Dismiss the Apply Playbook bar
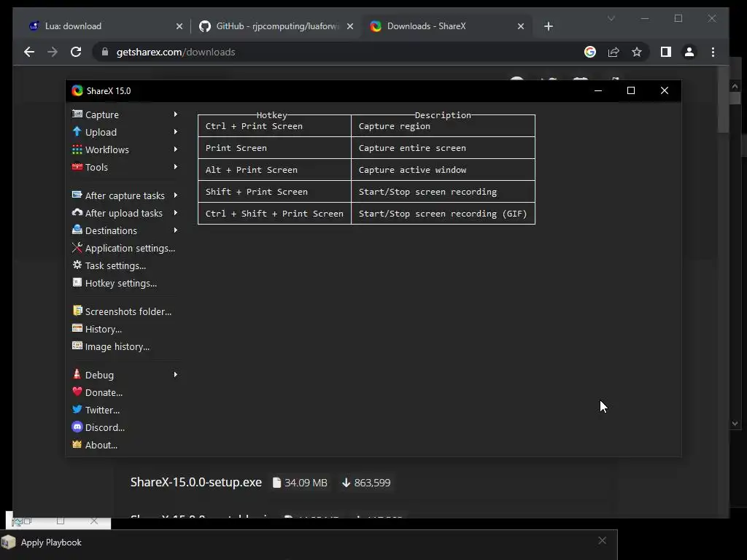Viewport: 747px width, 560px height. click(x=602, y=540)
